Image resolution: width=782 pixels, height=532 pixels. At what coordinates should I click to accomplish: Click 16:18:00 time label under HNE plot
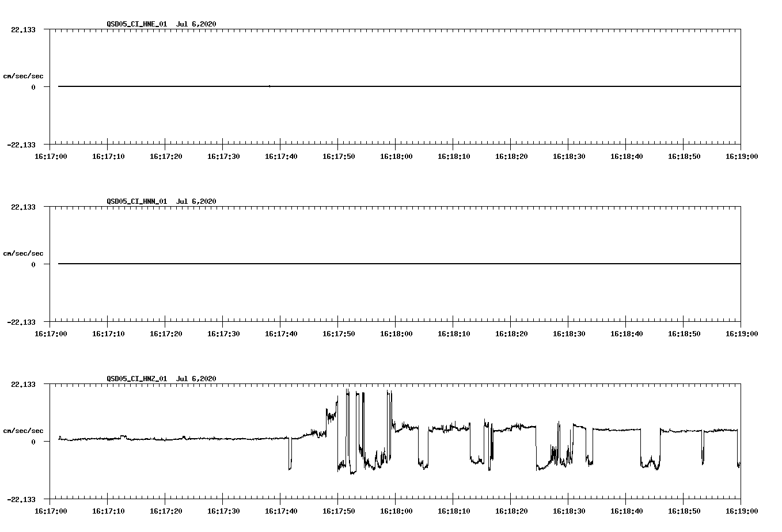tap(396, 157)
